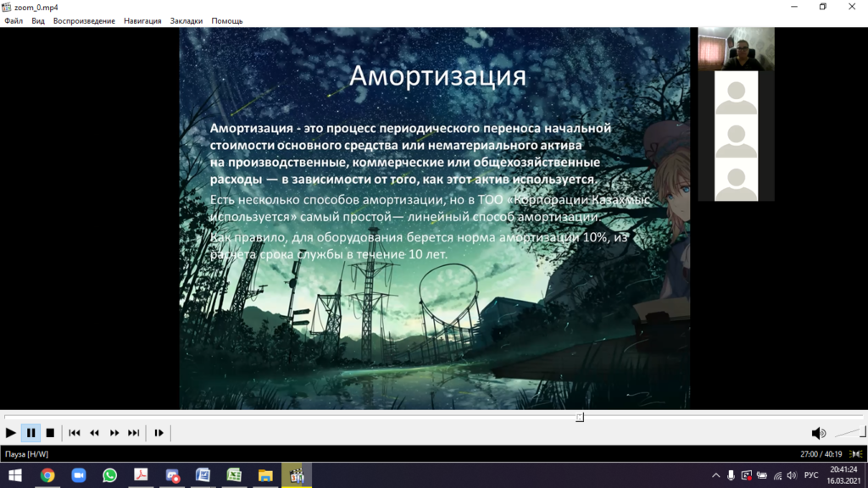Pause the video playback

[x=31, y=433]
